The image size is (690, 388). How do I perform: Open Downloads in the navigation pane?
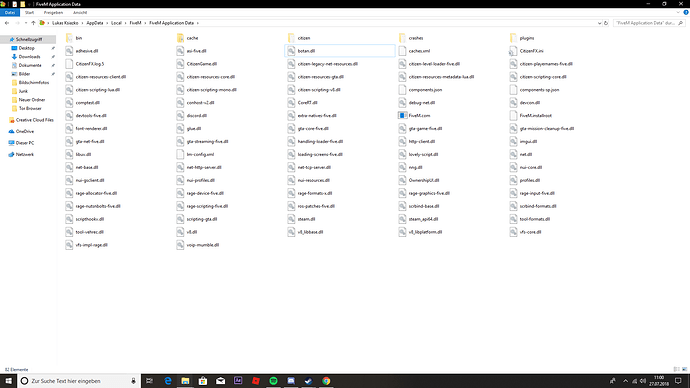pyautogui.click(x=29, y=57)
